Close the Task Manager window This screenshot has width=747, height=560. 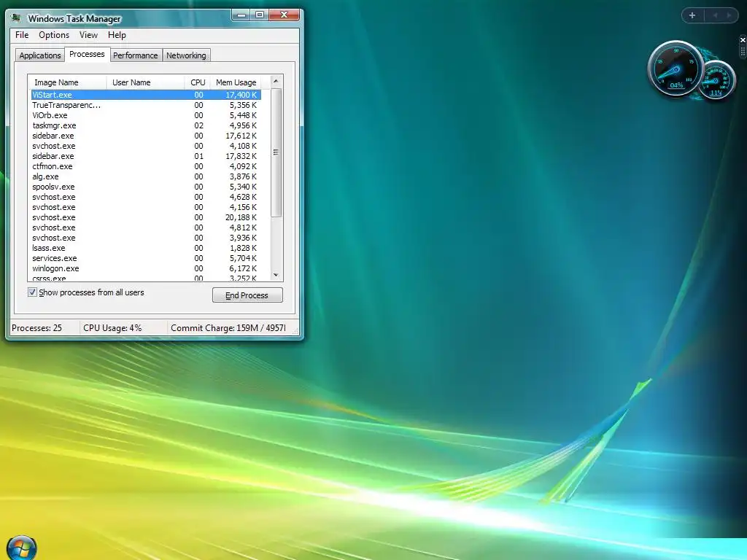(284, 15)
